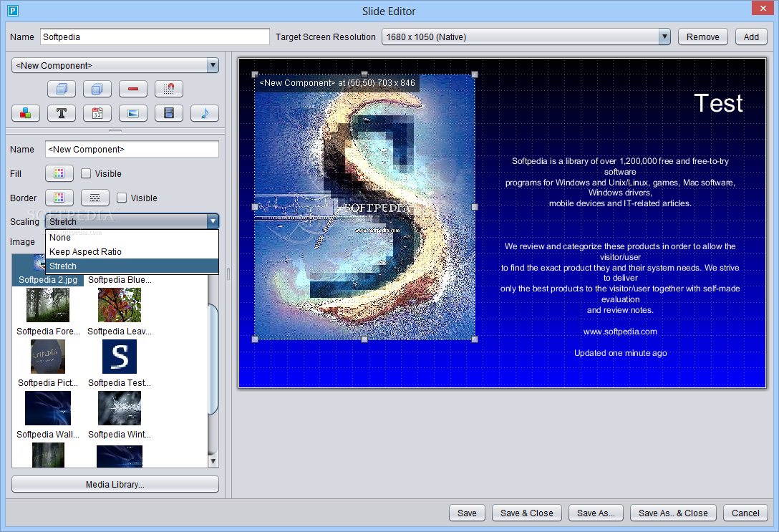This screenshot has height=532, width=779.
Task: Click the bottom-right resize handle of image
Action: click(475, 339)
